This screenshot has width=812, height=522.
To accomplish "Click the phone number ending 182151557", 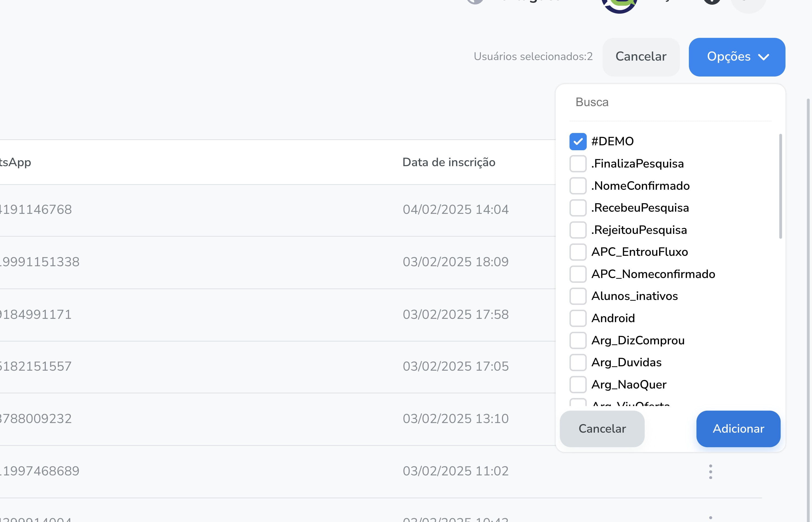I will click(x=36, y=367).
